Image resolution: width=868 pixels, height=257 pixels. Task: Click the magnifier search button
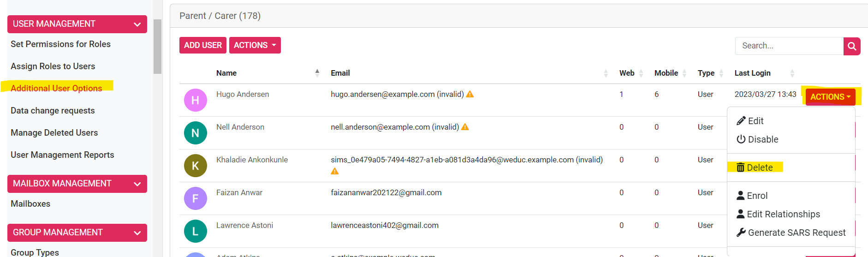[852, 46]
